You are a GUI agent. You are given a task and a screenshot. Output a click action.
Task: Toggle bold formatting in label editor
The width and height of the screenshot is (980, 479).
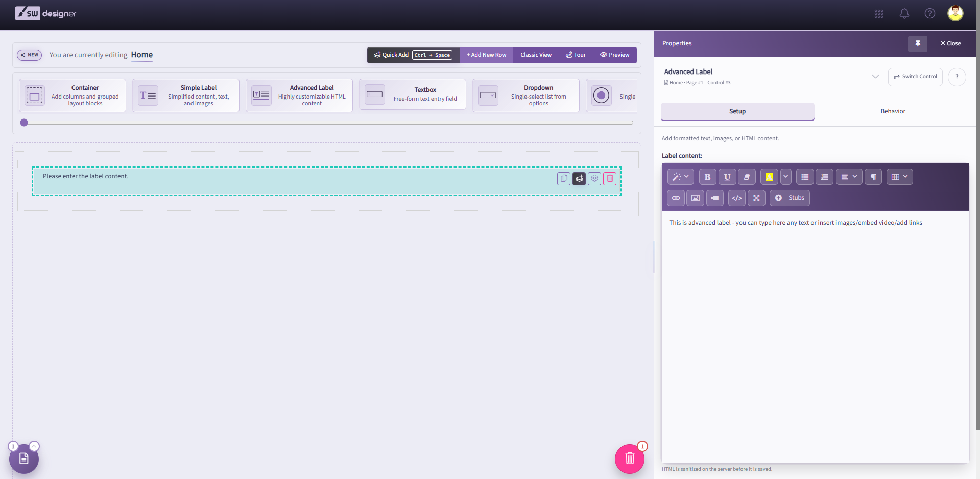pyautogui.click(x=707, y=177)
